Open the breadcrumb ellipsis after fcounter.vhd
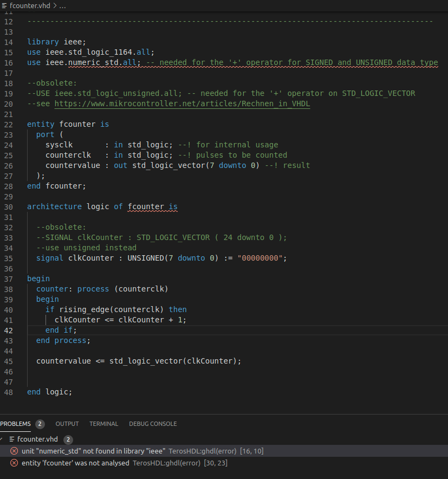This screenshot has height=479, width=448. coord(62,5)
